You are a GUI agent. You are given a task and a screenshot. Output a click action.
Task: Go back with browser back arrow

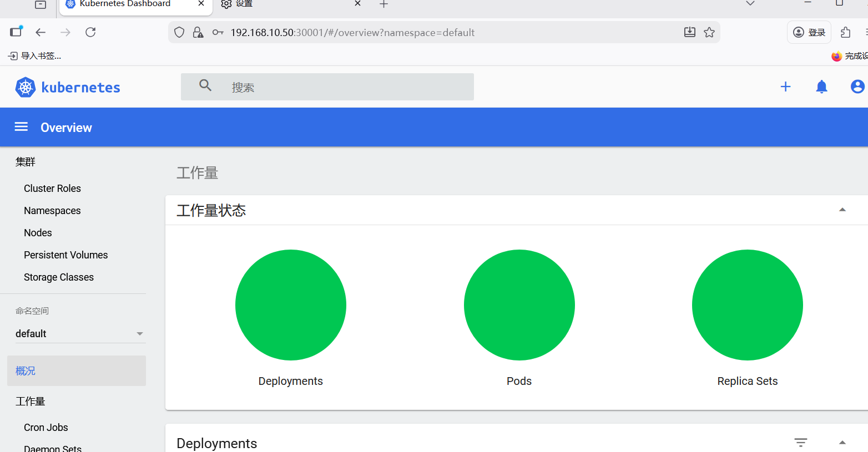41,32
